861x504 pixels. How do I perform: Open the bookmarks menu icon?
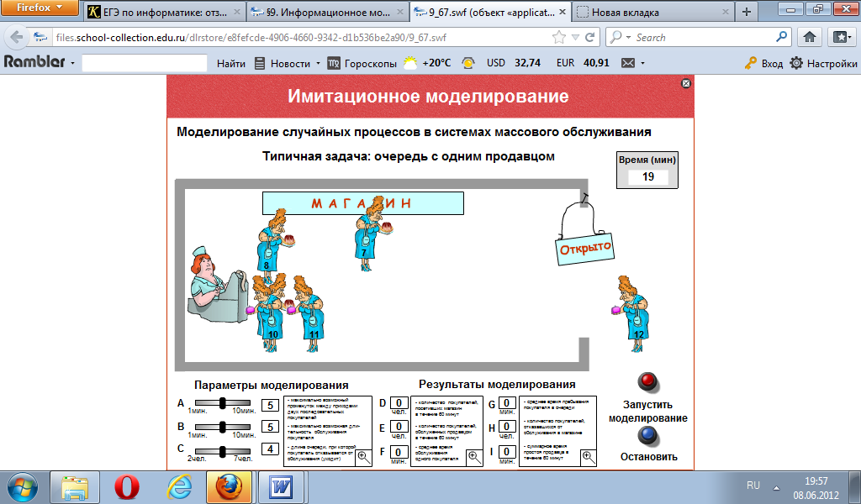(x=843, y=37)
